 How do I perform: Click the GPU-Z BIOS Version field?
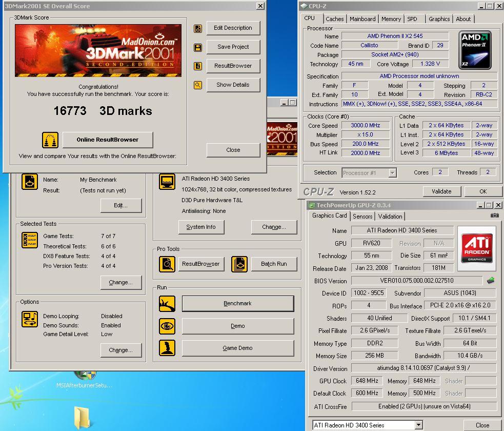(x=417, y=281)
